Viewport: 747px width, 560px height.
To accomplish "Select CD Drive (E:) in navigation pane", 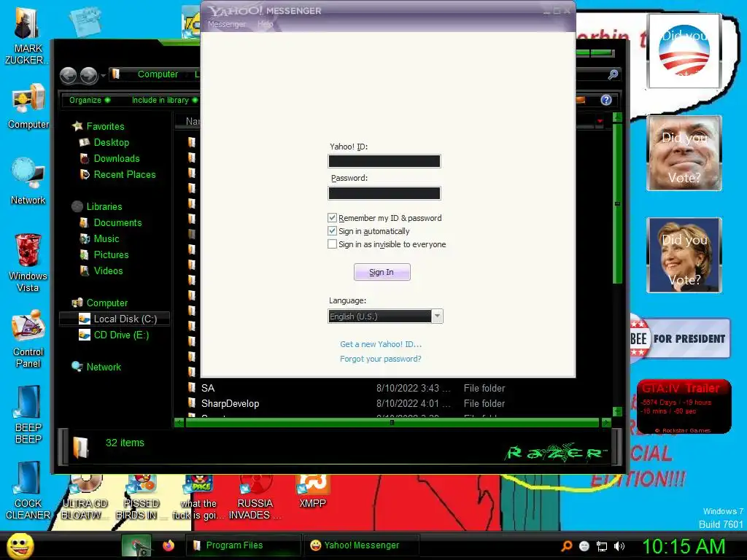I will coord(122,335).
